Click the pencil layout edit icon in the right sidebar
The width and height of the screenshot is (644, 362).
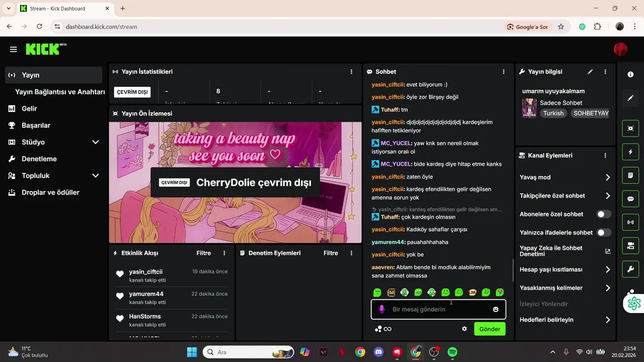click(630, 98)
